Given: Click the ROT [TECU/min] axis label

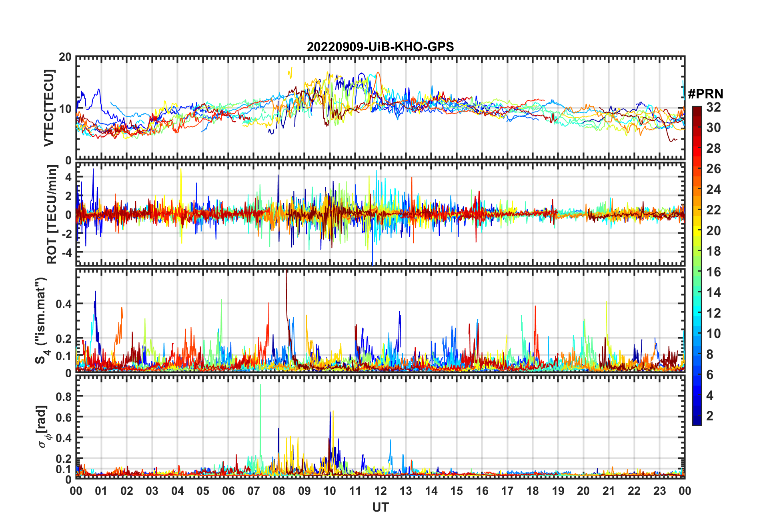Looking at the screenshot, I should (52, 214).
